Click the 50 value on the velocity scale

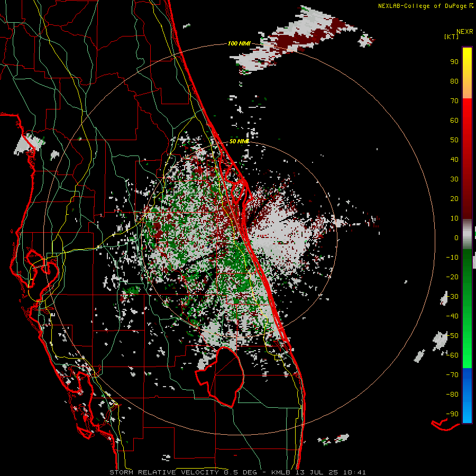click(454, 140)
